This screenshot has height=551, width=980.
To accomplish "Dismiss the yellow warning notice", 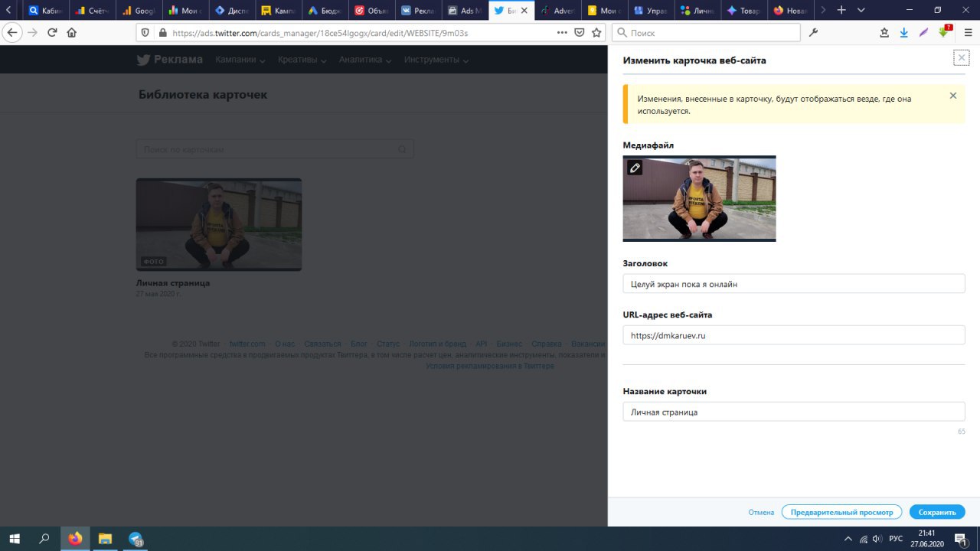I will point(953,96).
